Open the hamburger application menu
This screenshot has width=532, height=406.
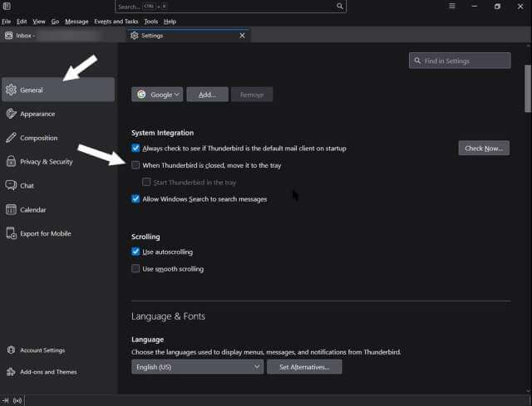pos(452,6)
